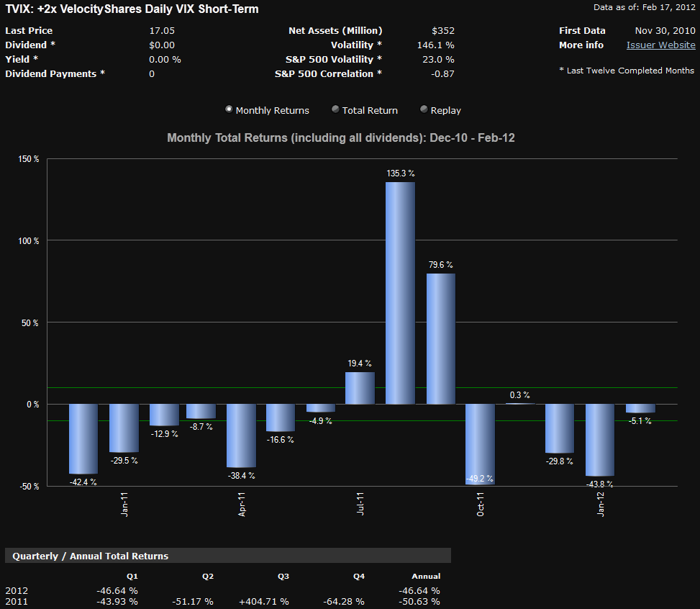The height and width of the screenshot is (609, 700).
Task: Select the Monthly Returns radio button
Action: [x=229, y=109]
